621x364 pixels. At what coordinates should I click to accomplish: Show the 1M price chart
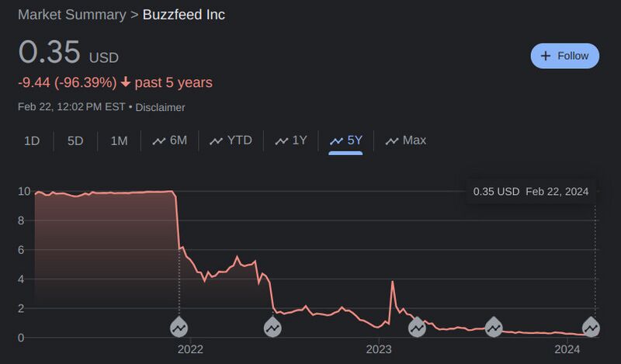point(119,140)
